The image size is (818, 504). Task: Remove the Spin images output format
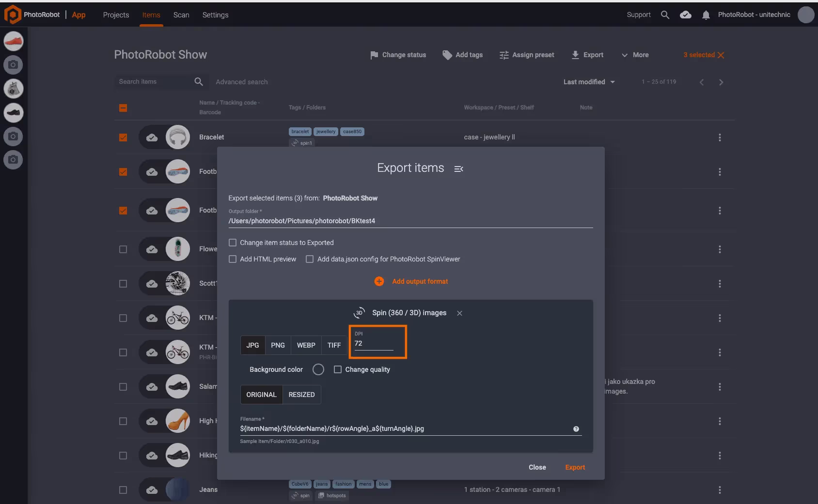click(459, 313)
